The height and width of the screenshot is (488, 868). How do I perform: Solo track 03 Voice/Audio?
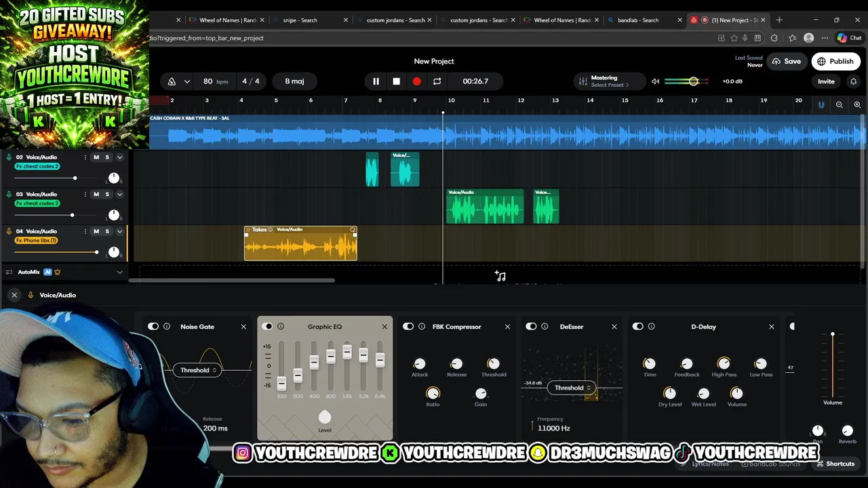point(106,195)
